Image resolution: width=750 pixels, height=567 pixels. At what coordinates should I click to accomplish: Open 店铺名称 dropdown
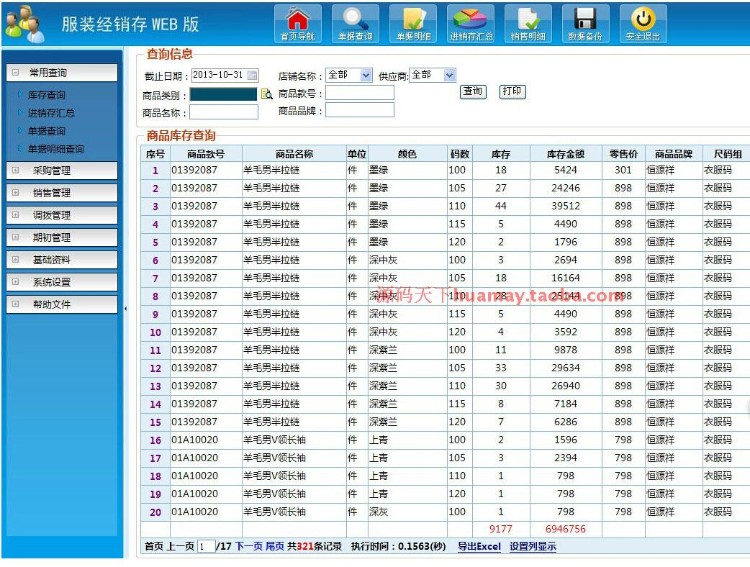coord(349,75)
